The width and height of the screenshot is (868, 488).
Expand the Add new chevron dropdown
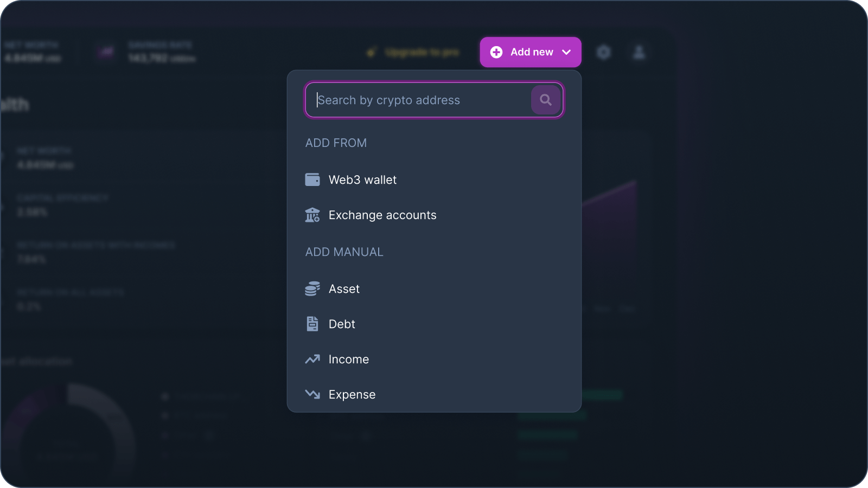point(567,52)
